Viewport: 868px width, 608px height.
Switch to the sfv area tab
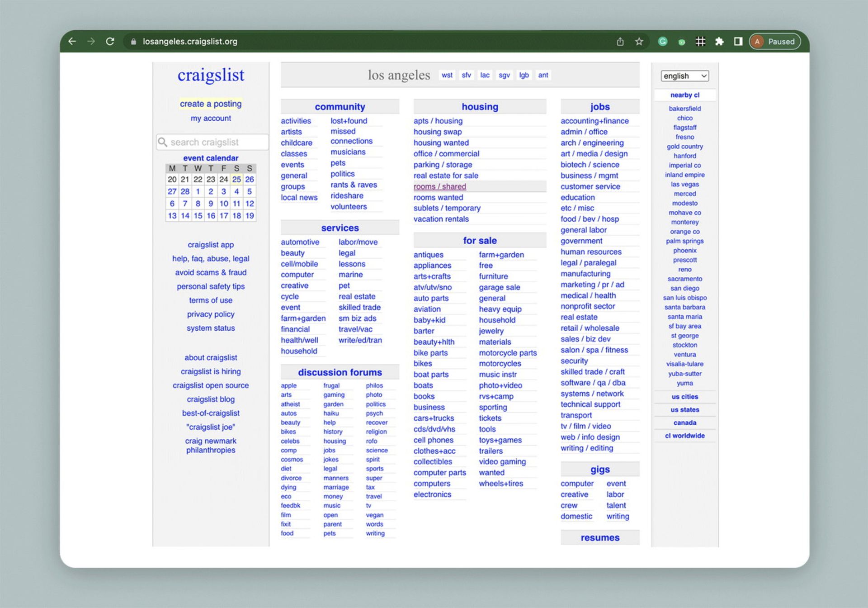click(466, 75)
